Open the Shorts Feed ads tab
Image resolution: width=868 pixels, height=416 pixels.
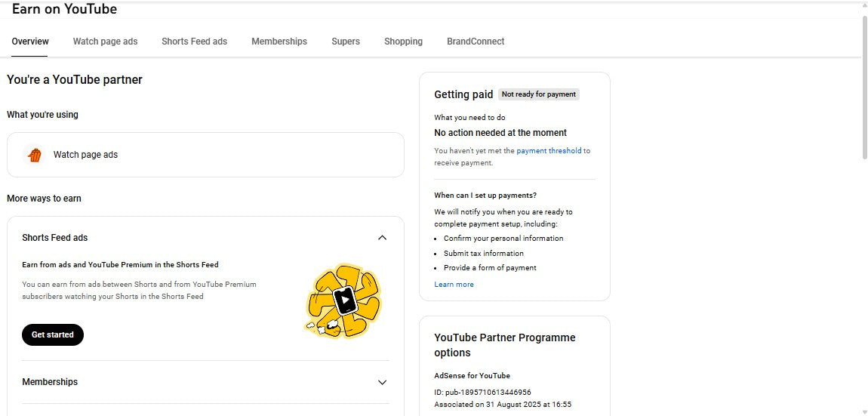[194, 42]
